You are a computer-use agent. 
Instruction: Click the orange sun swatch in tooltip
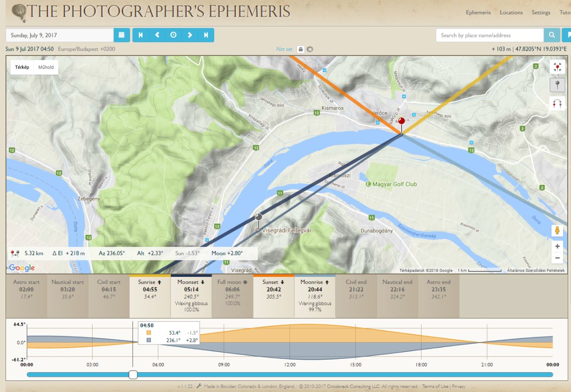(149, 332)
